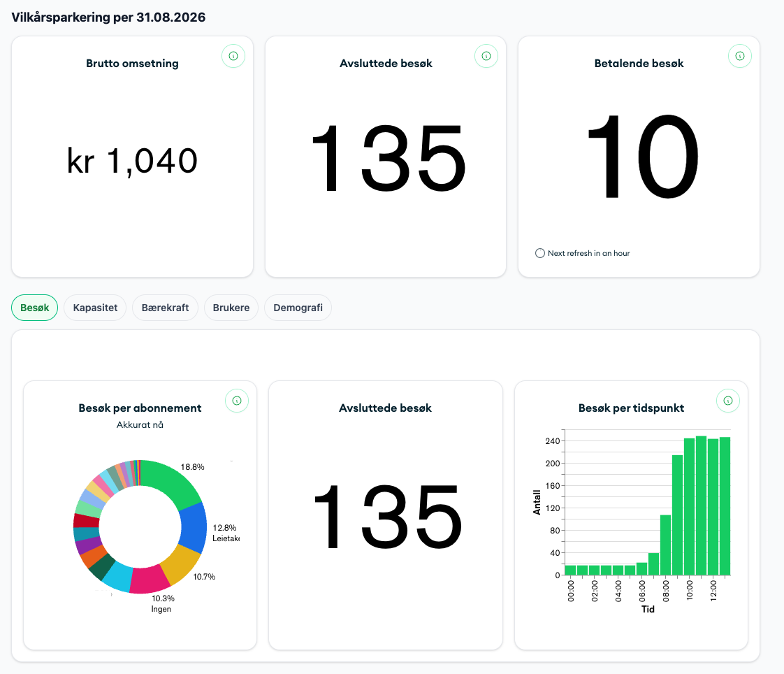The image size is (784, 674).
Task: Show the Demografi tab
Action: [298, 308]
